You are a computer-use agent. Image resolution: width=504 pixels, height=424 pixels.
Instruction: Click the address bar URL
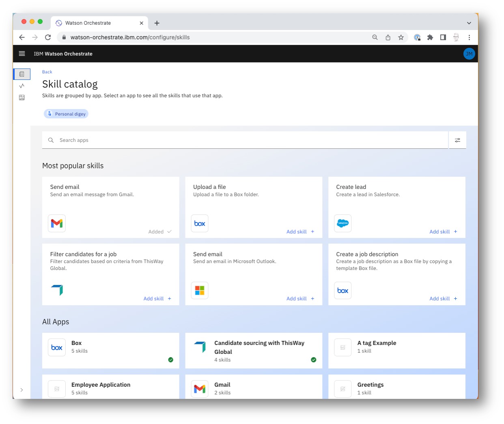click(x=130, y=37)
